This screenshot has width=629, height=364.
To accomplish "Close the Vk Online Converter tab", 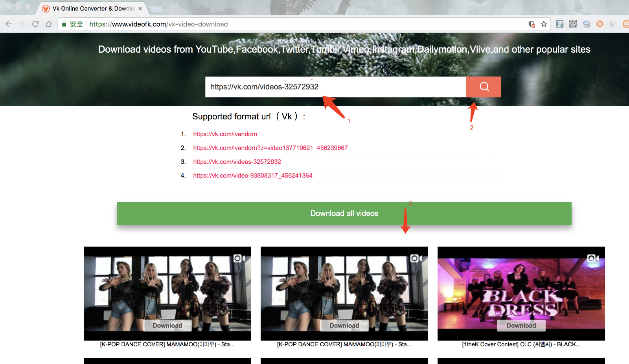I will 140,9.
